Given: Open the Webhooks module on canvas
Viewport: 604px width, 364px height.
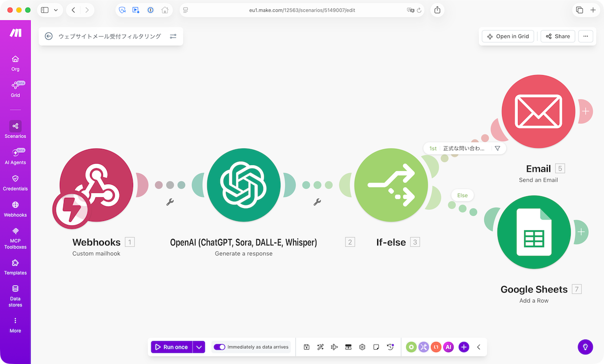Looking at the screenshot, I should [x=96, y=185].
